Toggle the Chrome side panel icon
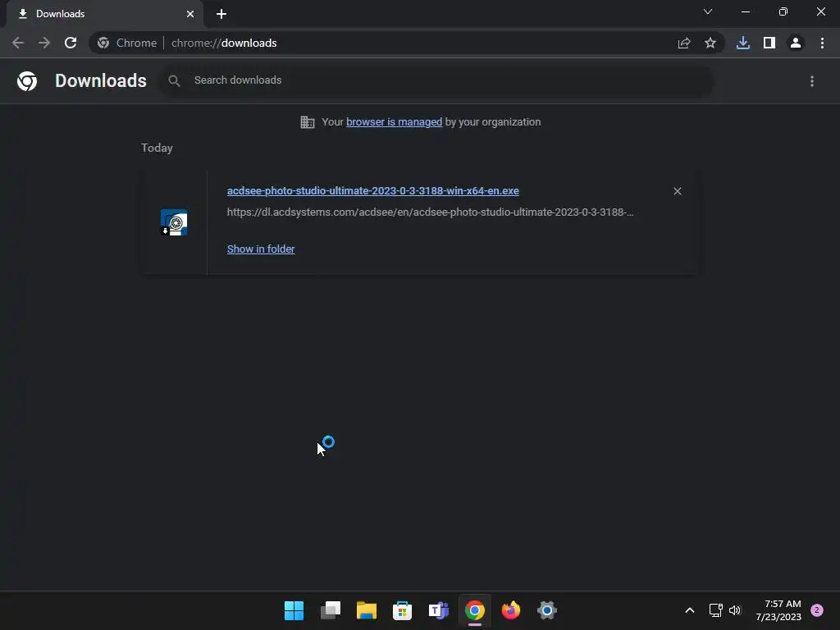This screenshot has height=630, width=840. pos(769,43)
